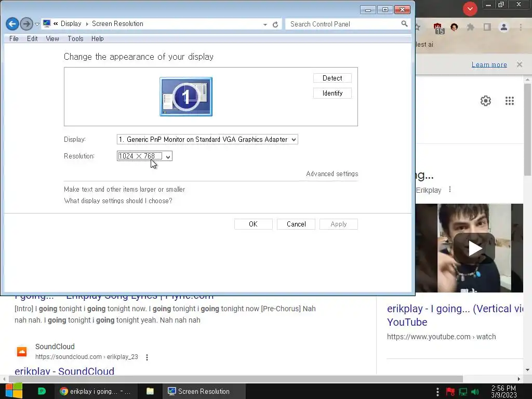
Task: Open the Tools menu
Action: [75, 38]
